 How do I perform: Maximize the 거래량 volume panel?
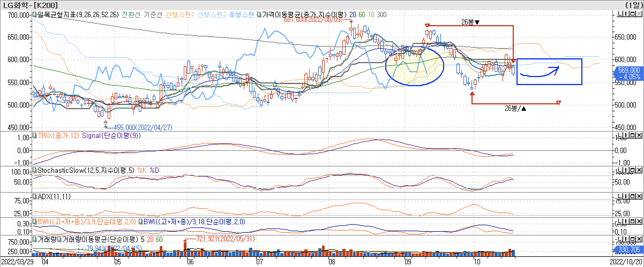pyautogui.click(x=632, y=239)
